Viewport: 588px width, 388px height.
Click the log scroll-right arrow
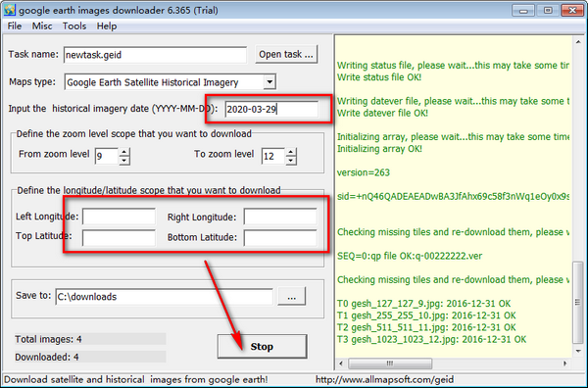tap(565, 364)
